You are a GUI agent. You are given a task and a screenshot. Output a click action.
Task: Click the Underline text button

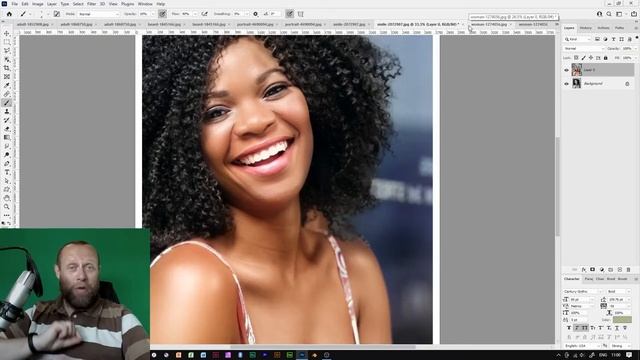pyautogui.click(x=617, y=328)
